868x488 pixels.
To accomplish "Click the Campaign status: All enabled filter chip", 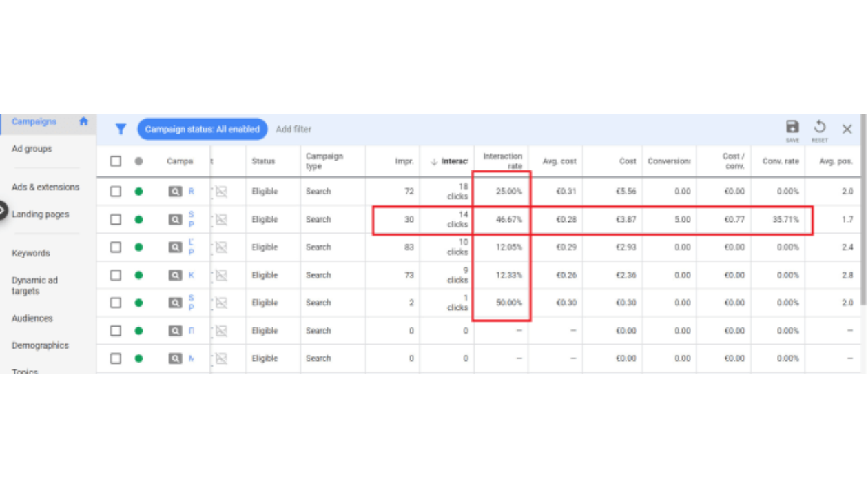I will click(202, 129).
